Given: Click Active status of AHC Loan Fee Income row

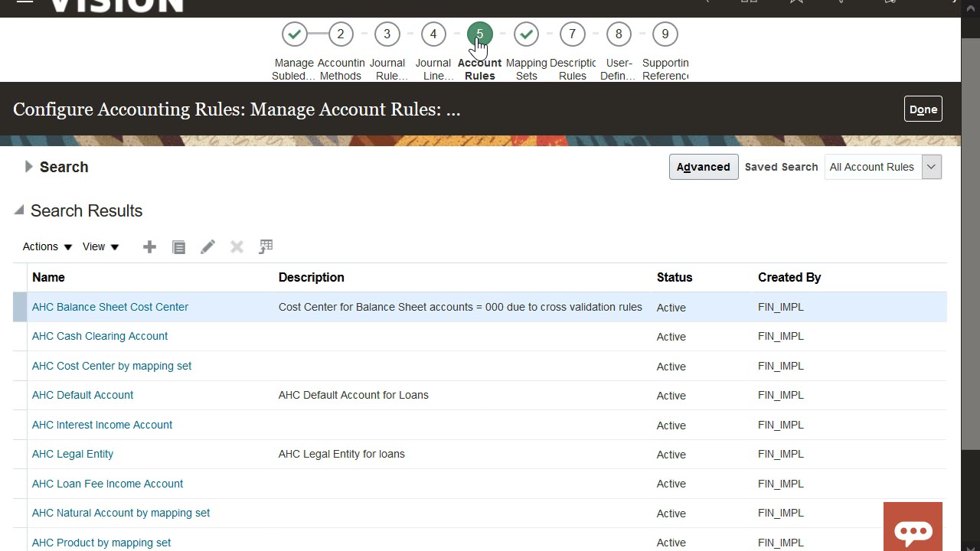Looking at the screenshot, I should pos(671,484).
